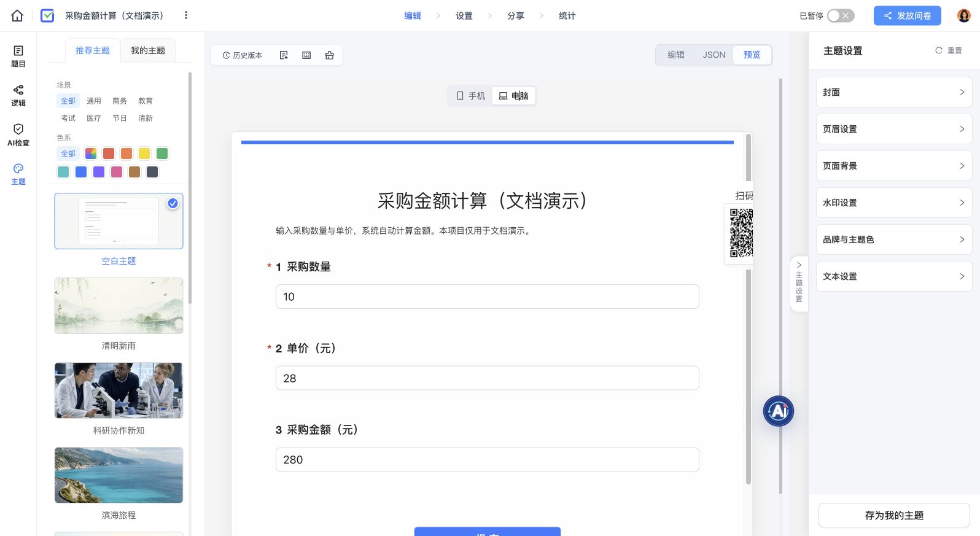This screenshot has height=536, width=980.
Task: Click the 采购数量 input field
Action: coord(488,297)
